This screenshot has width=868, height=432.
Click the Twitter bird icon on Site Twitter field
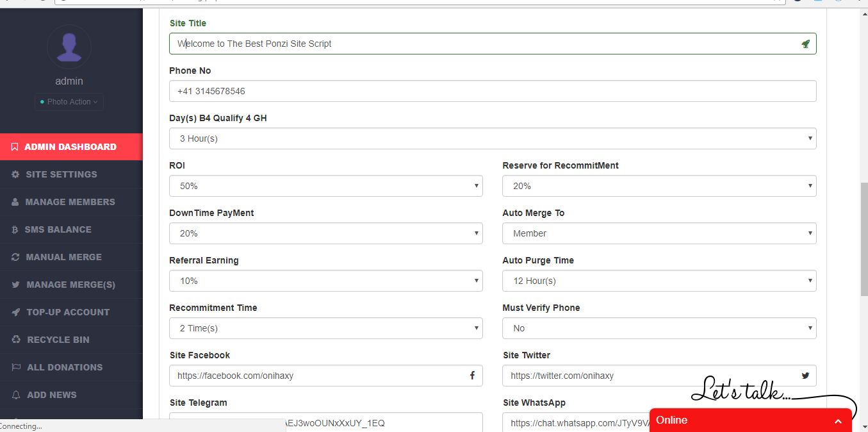tap(805, 376)
